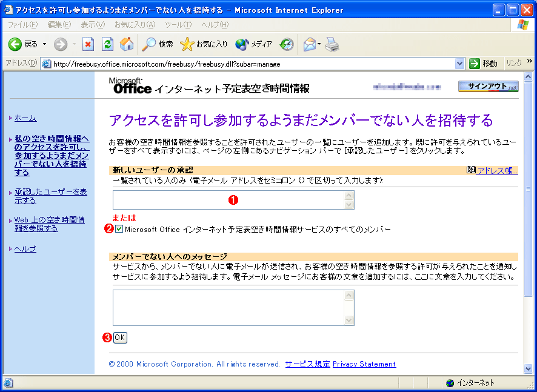Click the Forward arrow toolbar icon

coord(61,44)
